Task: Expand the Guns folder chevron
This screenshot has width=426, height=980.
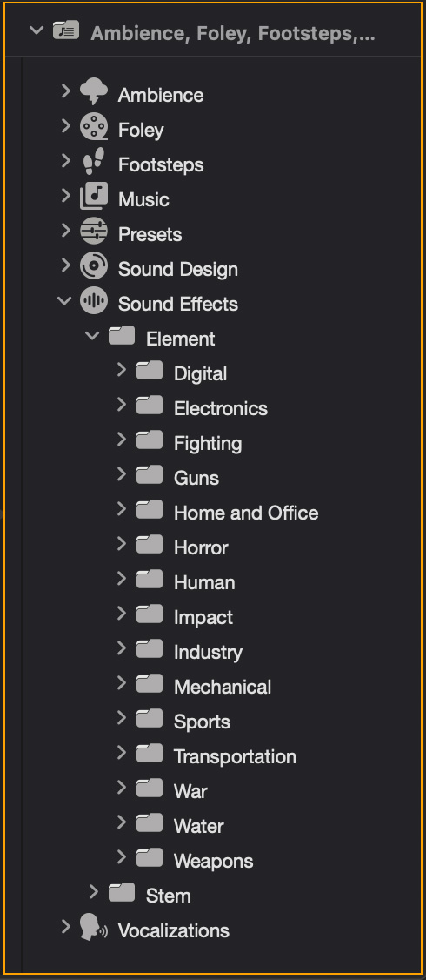Action: (x=122, y=475)
